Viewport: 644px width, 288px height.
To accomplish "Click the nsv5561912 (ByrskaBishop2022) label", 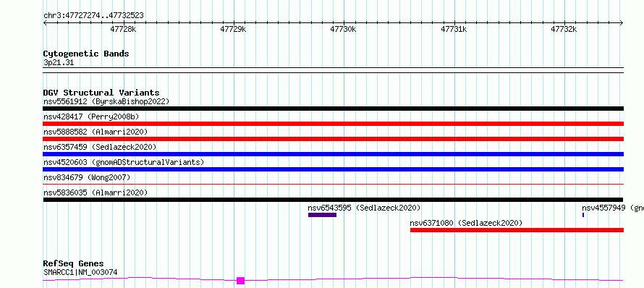I will pos(106,101).
